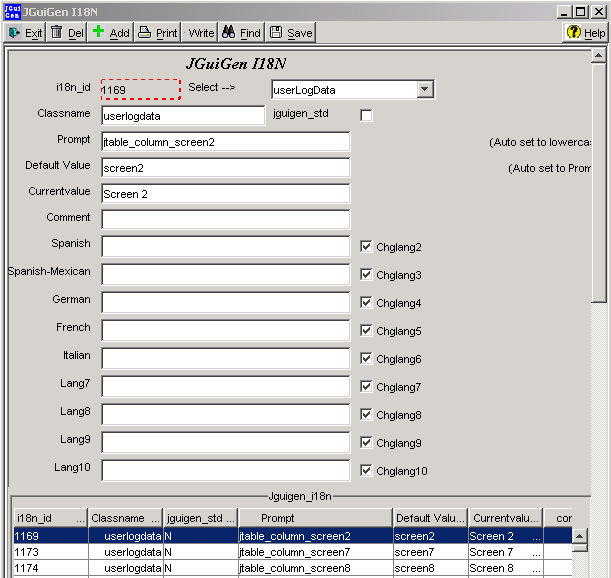Click the Screen 7 currentvalue cell
This screenshot has height=578, width=611.
(x=505, y=552)
